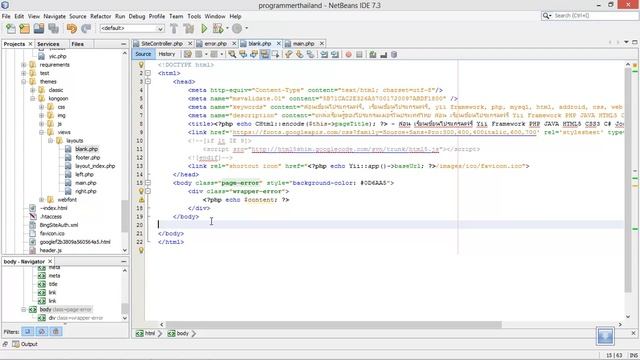
Task: Expand the webfont folder node
Action: (x=41, y=200)
